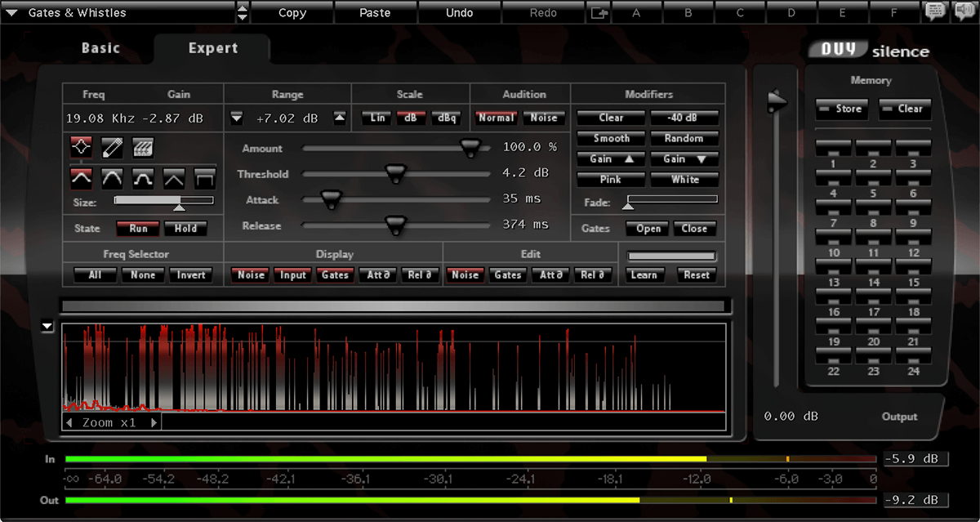Click the load-to-slot icon beside Redo
The height and width of the screenshot is (522, 980).
click(599, 13)
